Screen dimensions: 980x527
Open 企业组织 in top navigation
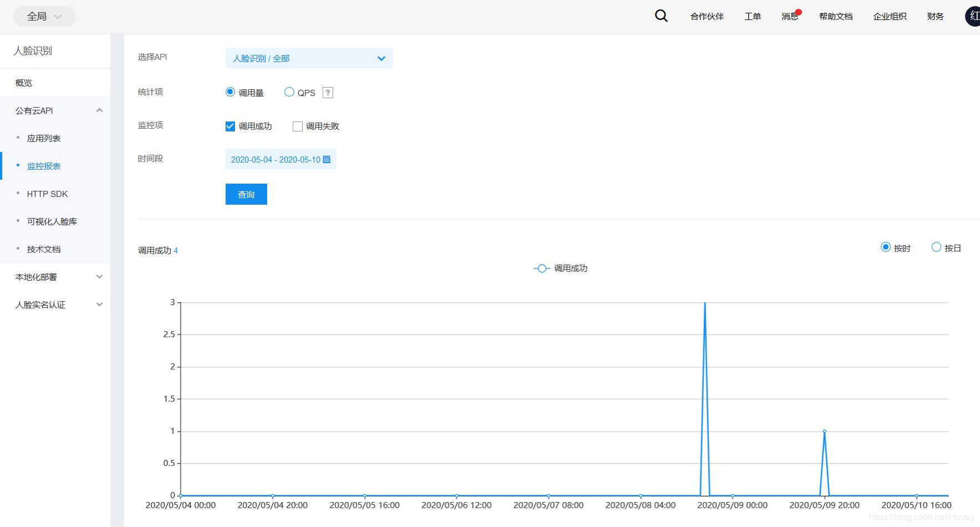[890, 17]
